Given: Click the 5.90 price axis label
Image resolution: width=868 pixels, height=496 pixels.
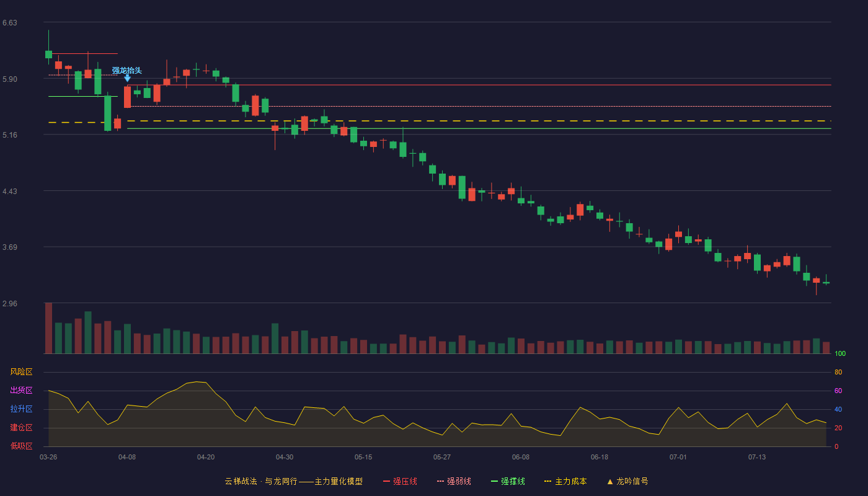Looking at the screenshot, I should coord(9,79).
